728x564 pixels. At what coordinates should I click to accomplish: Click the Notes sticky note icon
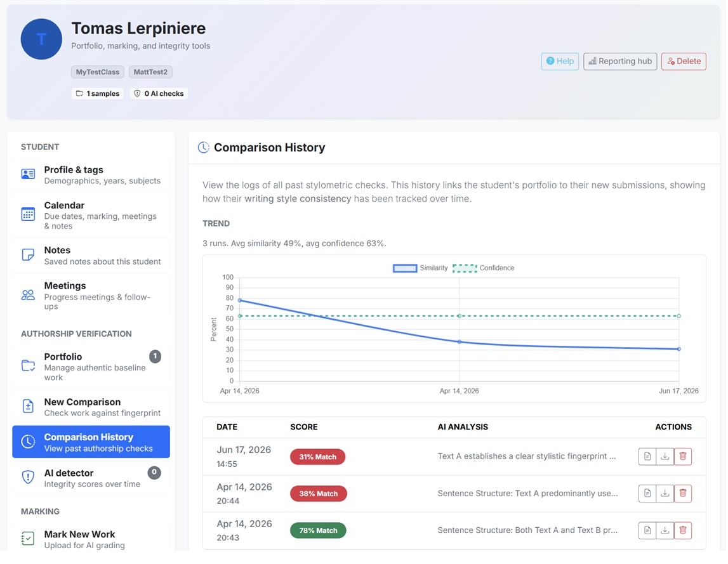pos(28,255)
